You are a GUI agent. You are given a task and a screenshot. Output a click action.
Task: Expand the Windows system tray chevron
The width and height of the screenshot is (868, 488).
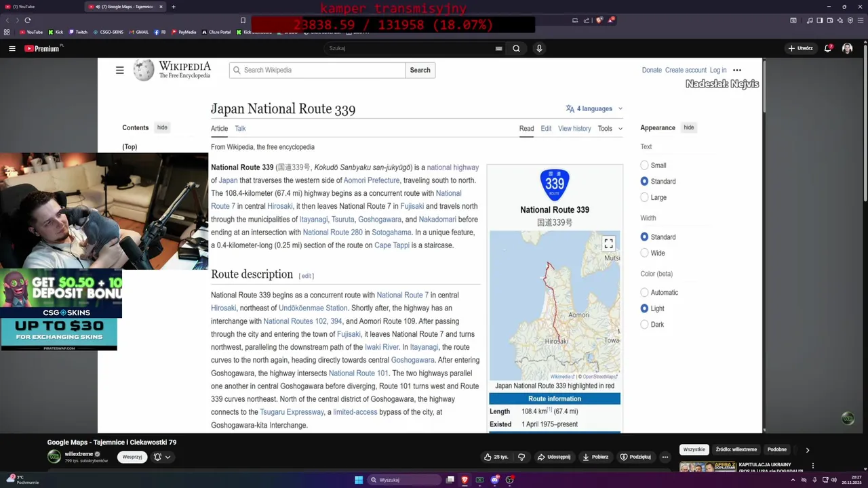tap(793, 480)
